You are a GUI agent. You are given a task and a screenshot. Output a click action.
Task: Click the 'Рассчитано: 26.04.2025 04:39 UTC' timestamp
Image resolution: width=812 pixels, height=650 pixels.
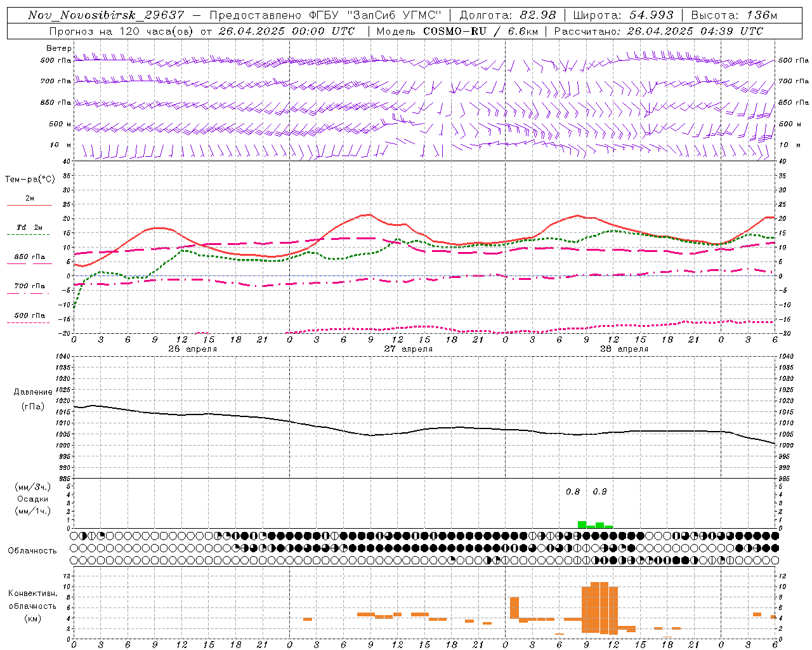[658, 31]
